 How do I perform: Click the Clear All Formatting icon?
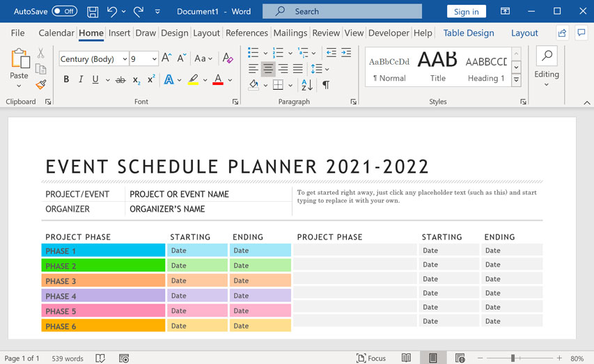[228, 59]
